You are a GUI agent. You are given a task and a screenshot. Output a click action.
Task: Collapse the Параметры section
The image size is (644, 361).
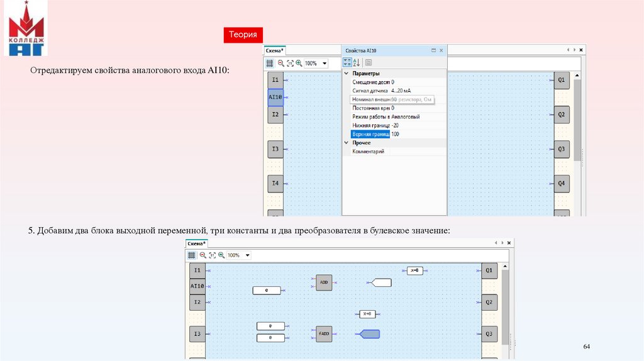point(347,74)
